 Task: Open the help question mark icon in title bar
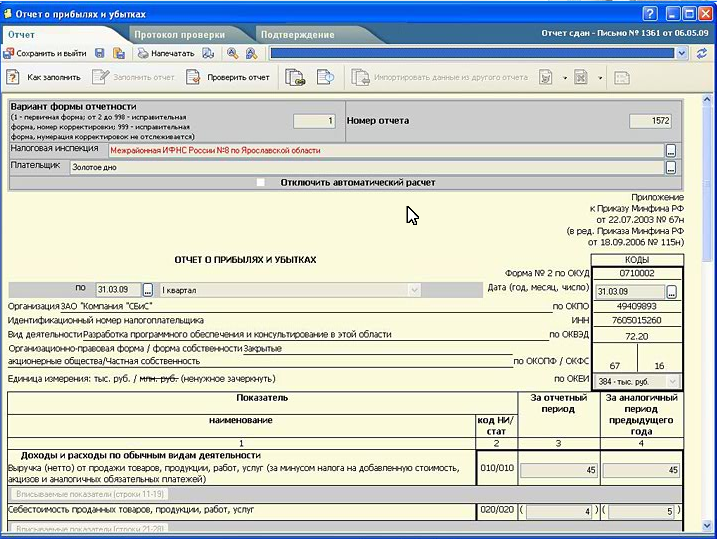pos(650,14)
